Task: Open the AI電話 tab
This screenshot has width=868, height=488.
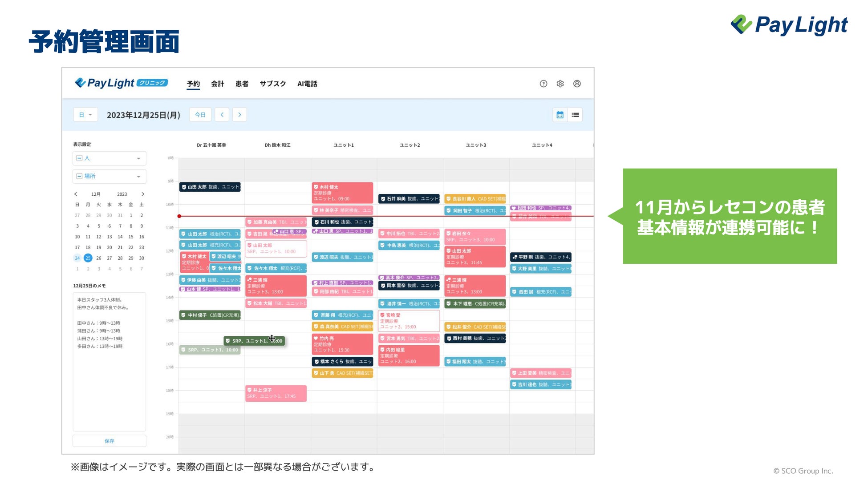Action: (307, 84)
